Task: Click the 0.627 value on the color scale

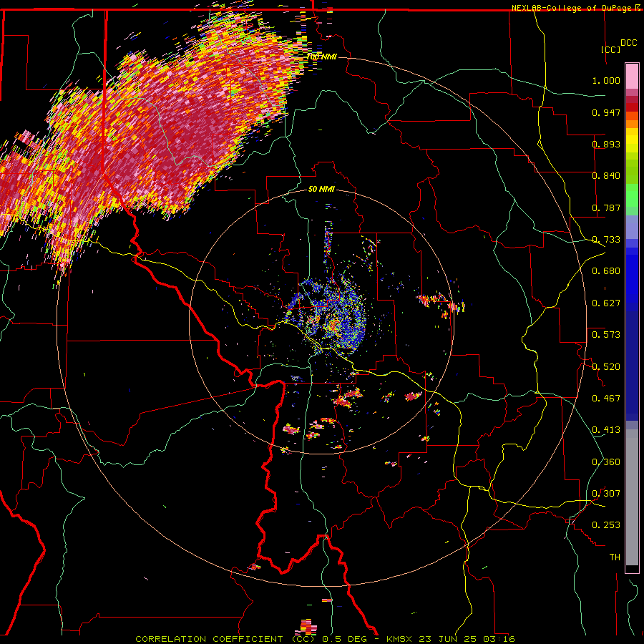Action: pyautogui.click(x=606, y=303)
